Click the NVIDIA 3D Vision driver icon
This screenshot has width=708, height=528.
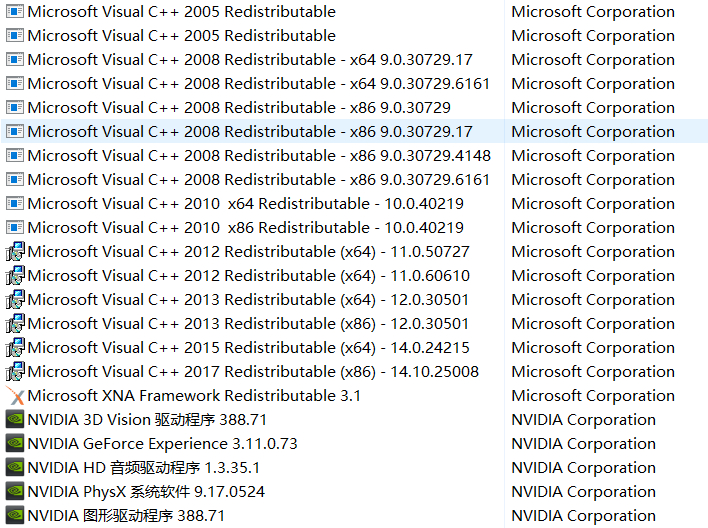point(15,420)
